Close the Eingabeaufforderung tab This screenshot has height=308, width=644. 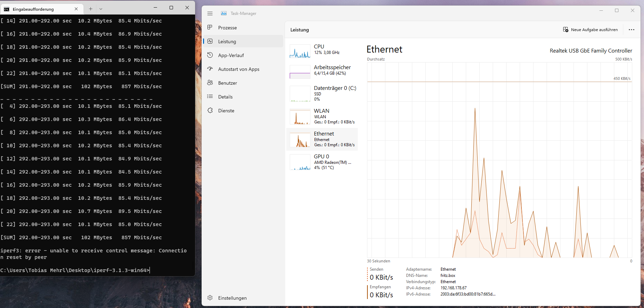[76, 9]
